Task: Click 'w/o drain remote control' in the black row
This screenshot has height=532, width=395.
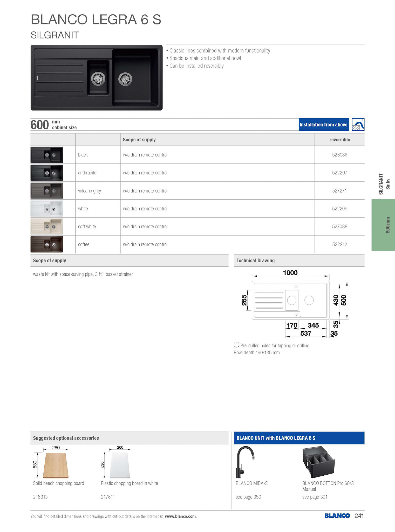Action: coord(145,155)
